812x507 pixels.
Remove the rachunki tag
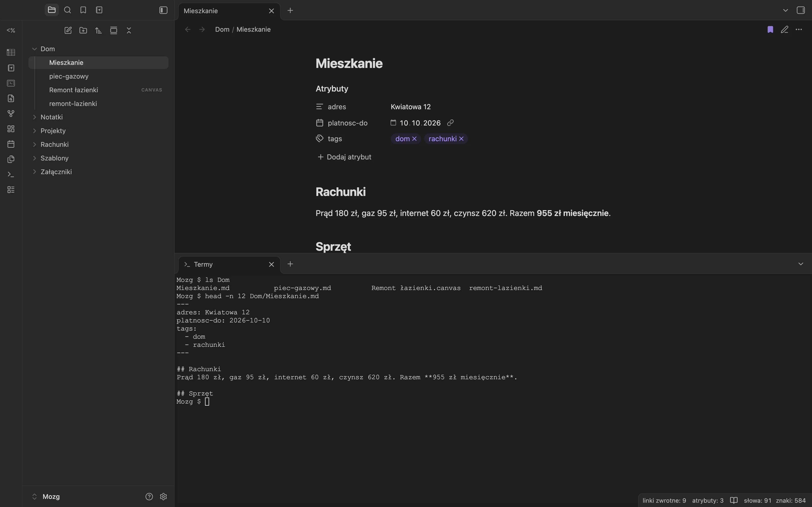(461, 138)
